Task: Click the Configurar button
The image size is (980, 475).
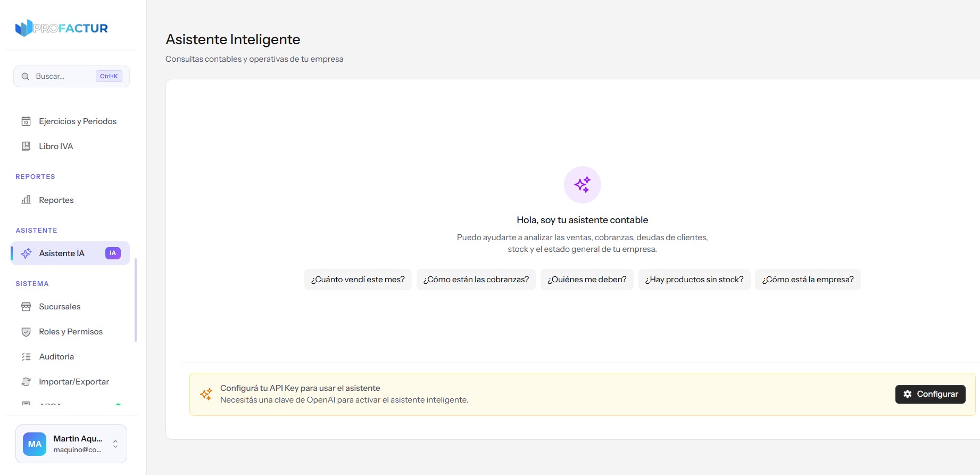Action: click(x=931, y=394)
